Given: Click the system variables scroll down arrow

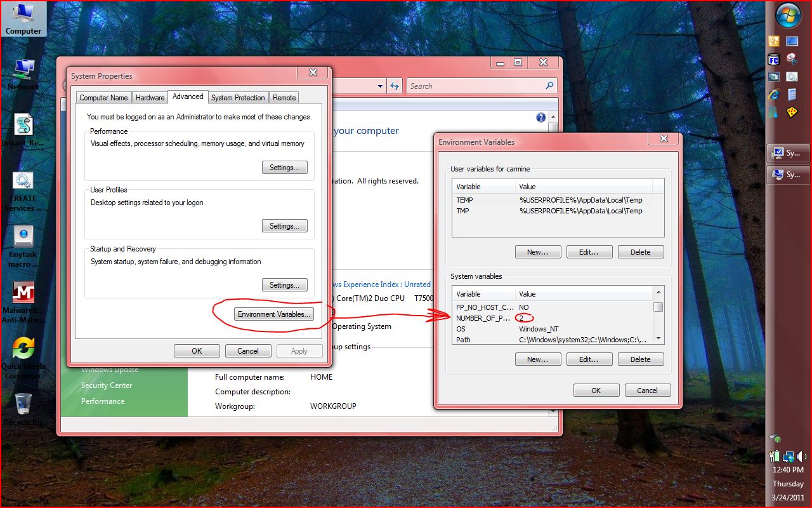Looking at the screenshot, I should 658,339.
